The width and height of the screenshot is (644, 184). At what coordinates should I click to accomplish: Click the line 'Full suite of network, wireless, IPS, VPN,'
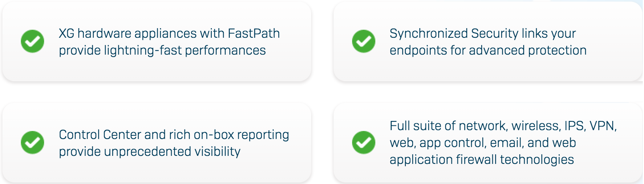point(503,126)
